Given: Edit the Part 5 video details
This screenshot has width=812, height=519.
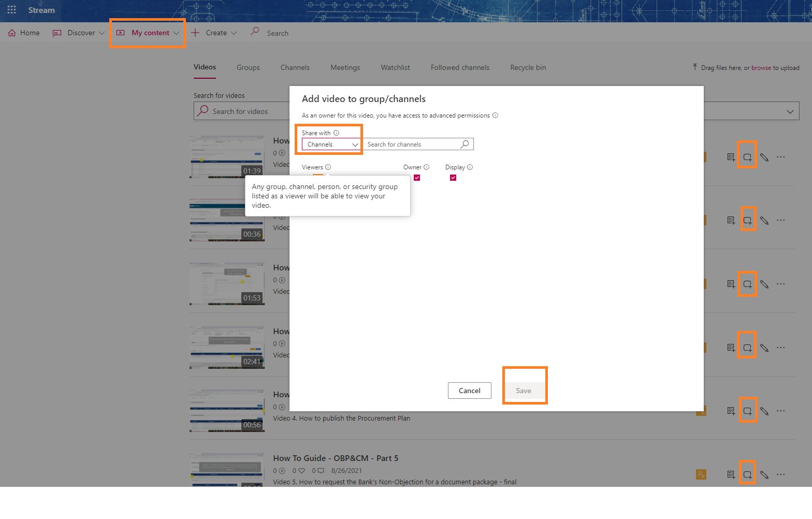Looking at the screenshot, I should click(764, 474).
